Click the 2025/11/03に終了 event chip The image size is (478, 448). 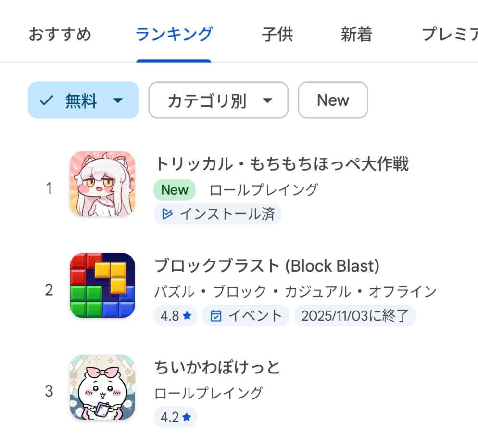(x=355, y=316)
